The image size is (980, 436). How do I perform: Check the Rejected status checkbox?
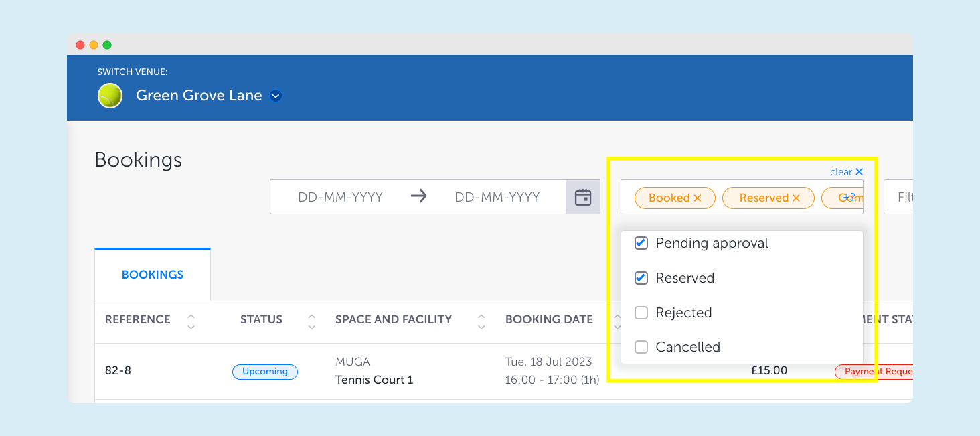click(641, 313)
